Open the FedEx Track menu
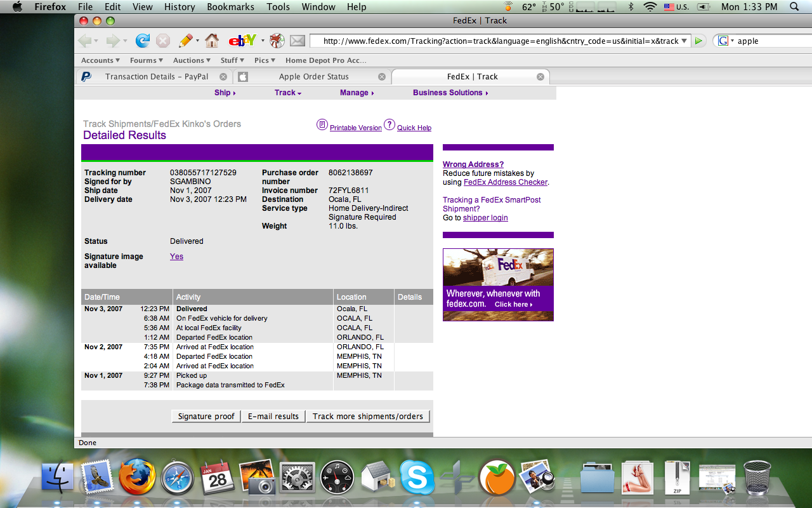The height and width of the screenshot is (508, 812). coord(287,93)
